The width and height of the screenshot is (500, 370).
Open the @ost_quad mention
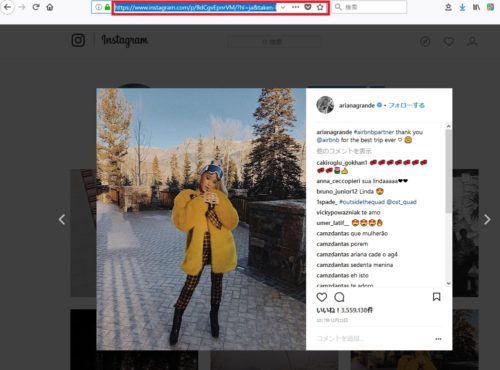401,202
